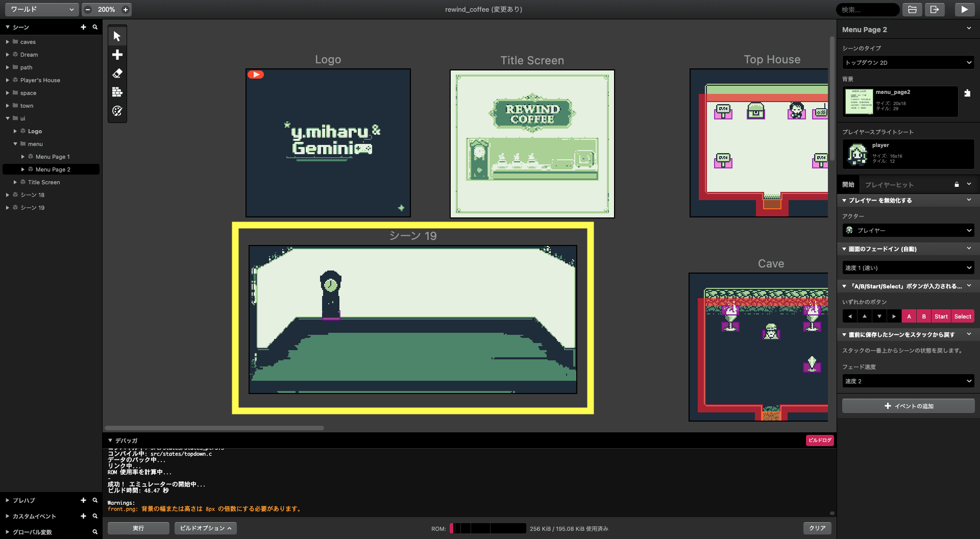Image resolution: width=980 pixels, height=539 pixels.
Task: Click the Dream scene icon in tree
Action: point(15,55)
